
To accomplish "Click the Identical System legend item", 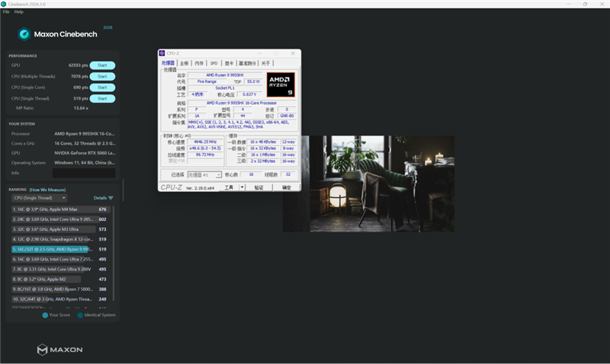I will pyautogui.click(x=97, y=315).
